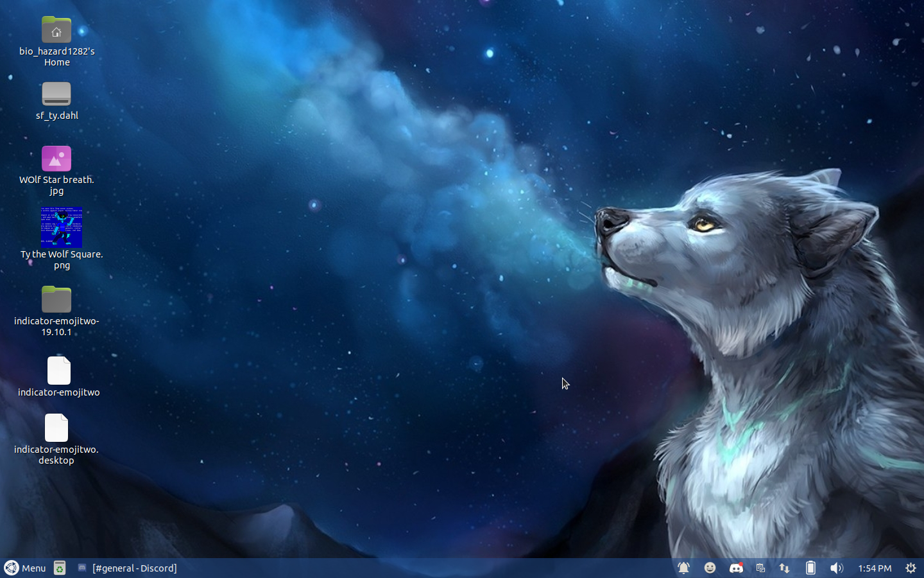The width and height of the screenshot is (924, 578).
Task: Select the Ty the Wolf Square.png thumbnail
Action: pyautogui.click(x=62, y=227)
